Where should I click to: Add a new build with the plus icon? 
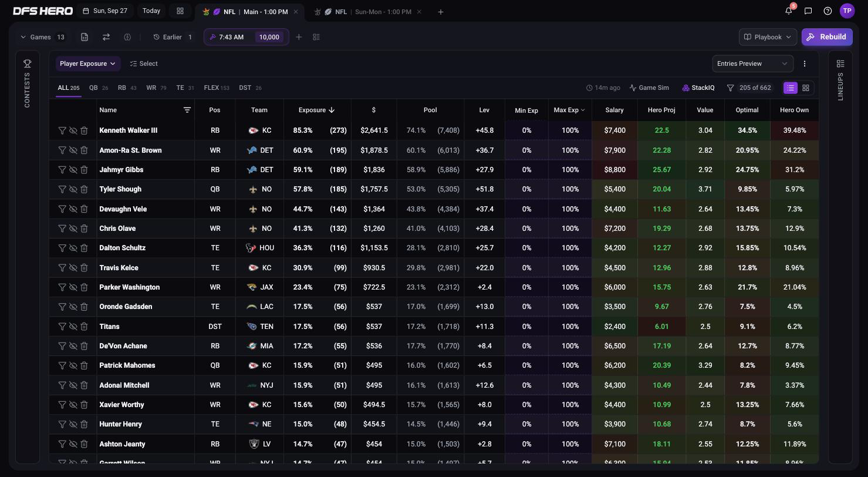299,37
